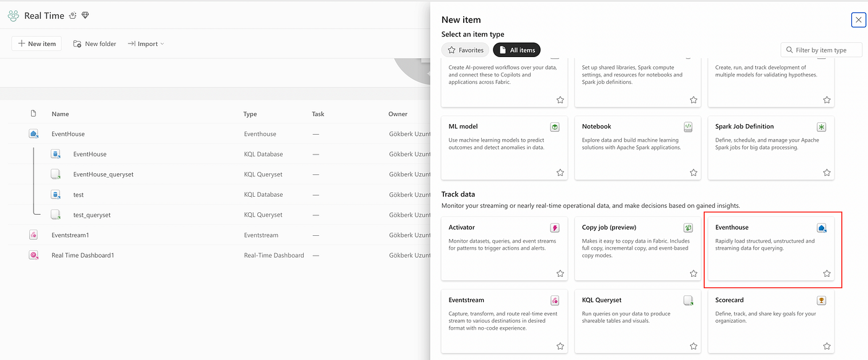The image size is (868, 360).
Task: Select the Scorecard card
Action: click(x=771, y=322)
